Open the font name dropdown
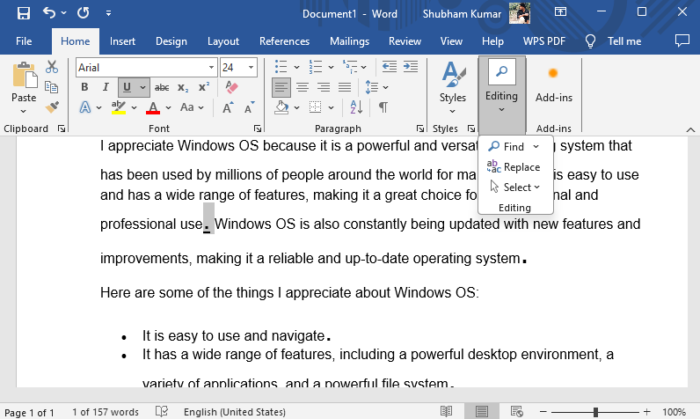 coord(210,67)
